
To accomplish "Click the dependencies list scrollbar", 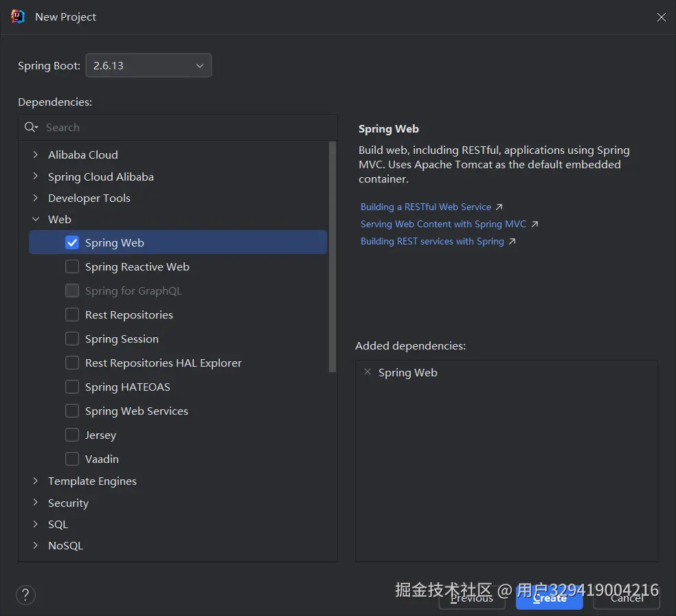I will point(333,256).
